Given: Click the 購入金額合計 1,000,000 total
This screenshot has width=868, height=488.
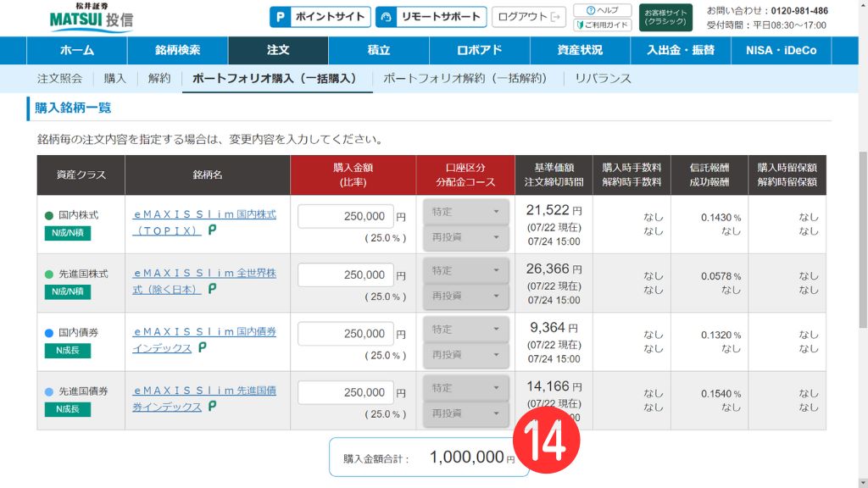Looking at the screenshot, I should point(429,457).
